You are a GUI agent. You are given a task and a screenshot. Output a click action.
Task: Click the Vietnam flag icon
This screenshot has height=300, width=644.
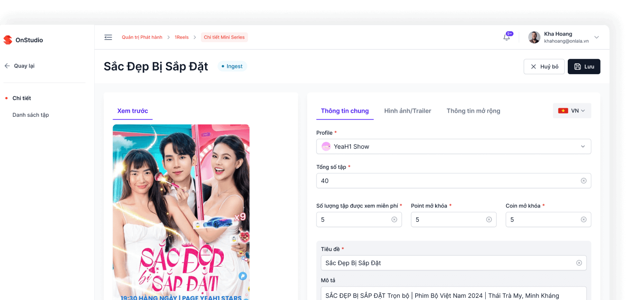point(563,111)
